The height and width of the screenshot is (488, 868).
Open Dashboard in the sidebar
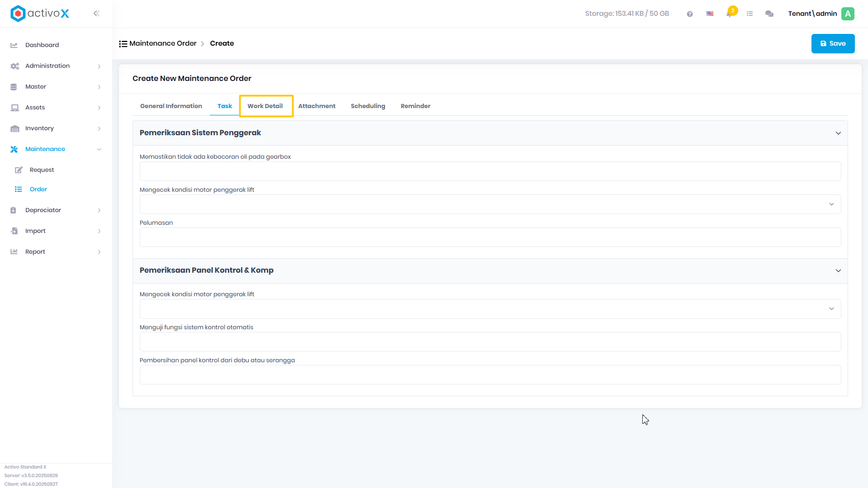[42, 45]
